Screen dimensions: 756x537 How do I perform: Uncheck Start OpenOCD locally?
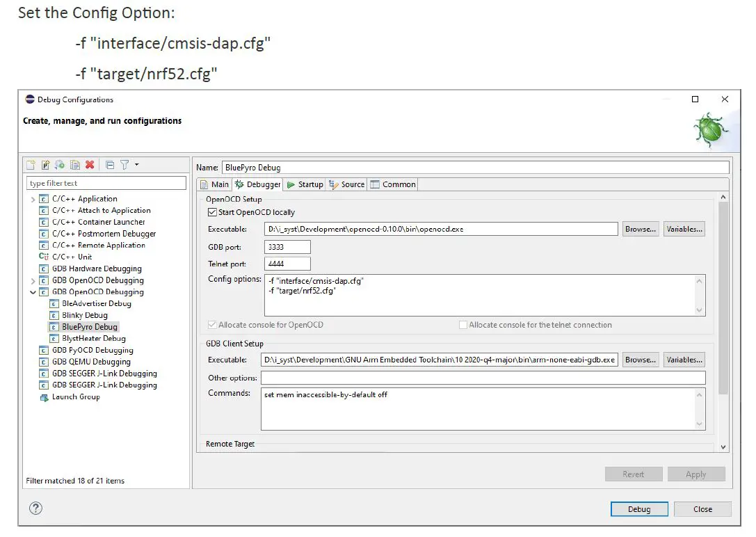pos(212,212)
